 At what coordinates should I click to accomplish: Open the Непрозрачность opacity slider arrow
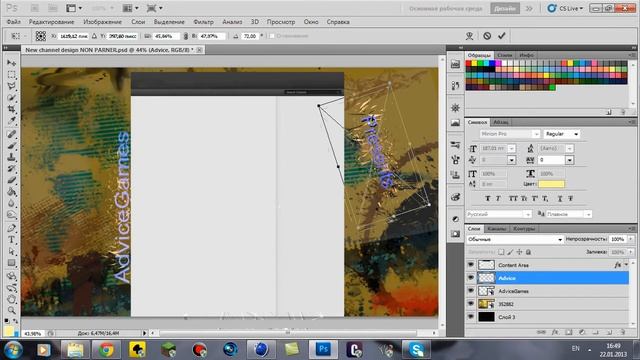[631, 239]
